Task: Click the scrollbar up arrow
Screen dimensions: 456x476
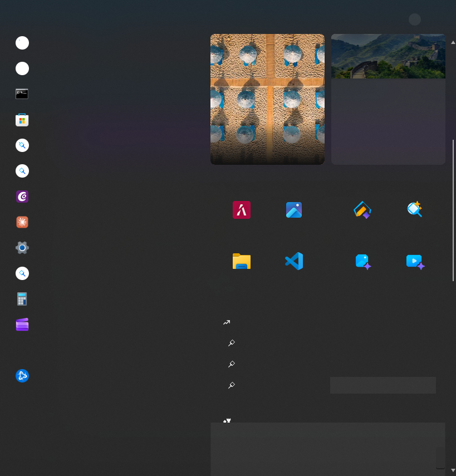Action: 453,43
